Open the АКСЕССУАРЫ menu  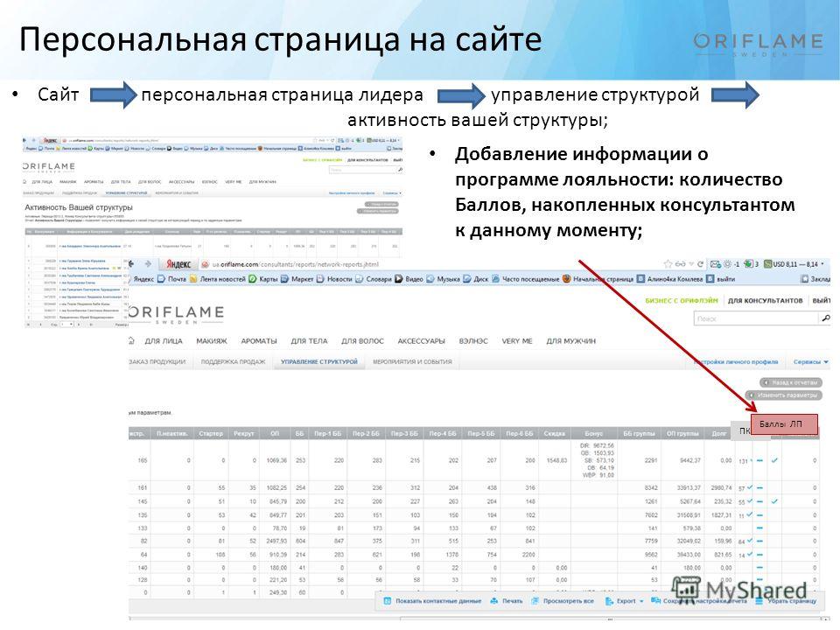click(421, 340)
